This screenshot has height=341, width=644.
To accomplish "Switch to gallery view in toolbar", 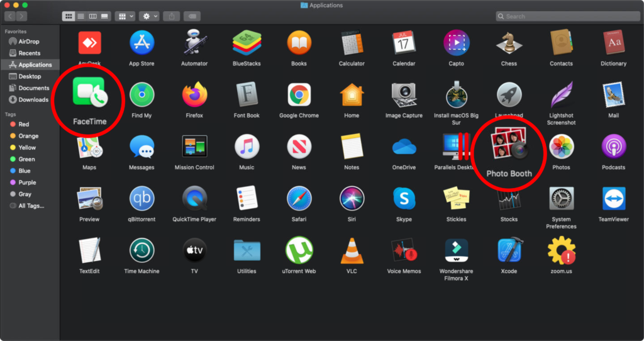I will 105,16.
